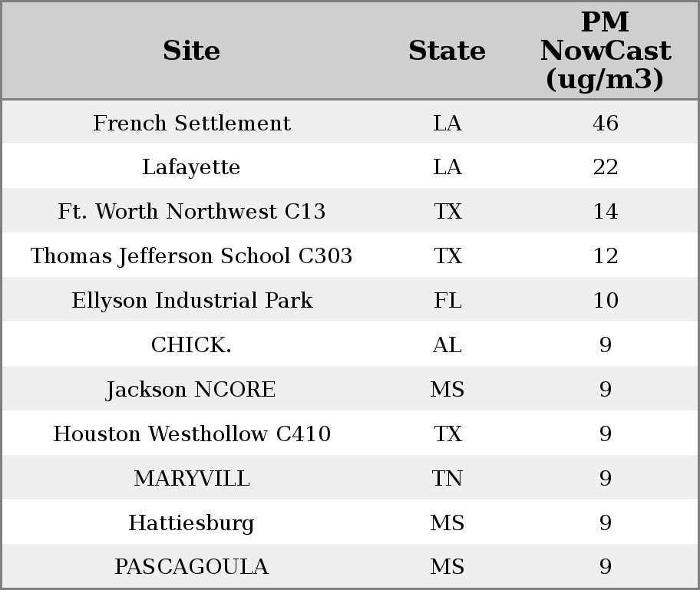Click Houston Westhollow C410 site name
This screenshot has height=590, width=700.
coord(191,434)
